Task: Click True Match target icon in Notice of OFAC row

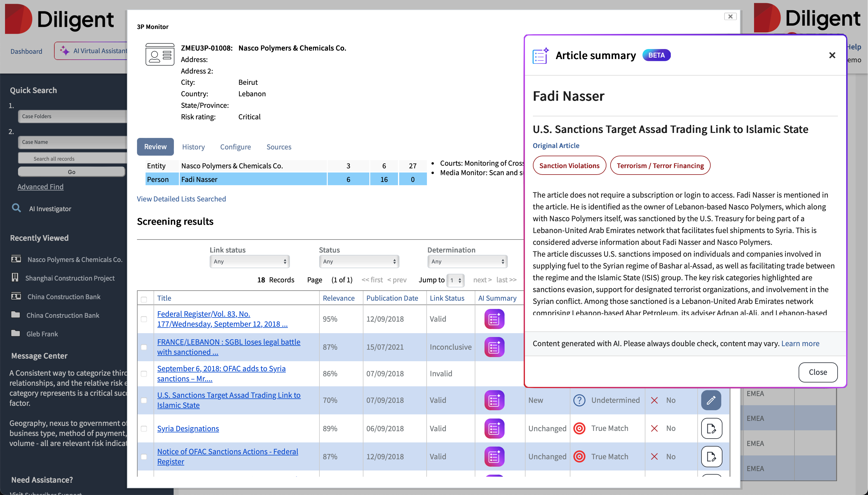Action: pos(579,457)
